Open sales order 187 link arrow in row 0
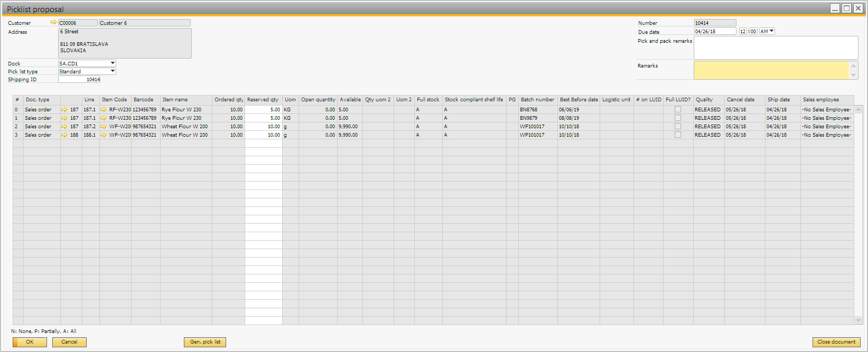Screen dimensions: 868x352 (x=64, y=110)
